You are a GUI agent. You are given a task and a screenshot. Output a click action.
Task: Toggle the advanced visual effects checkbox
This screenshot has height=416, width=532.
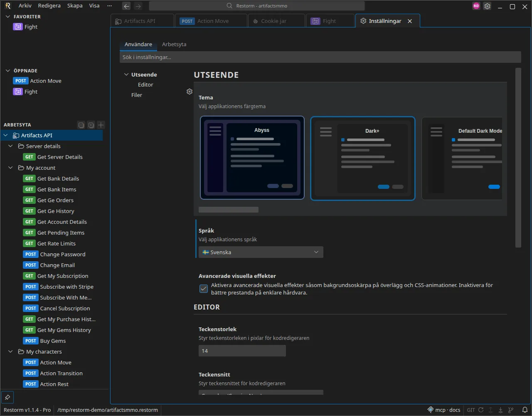(204, 289)
